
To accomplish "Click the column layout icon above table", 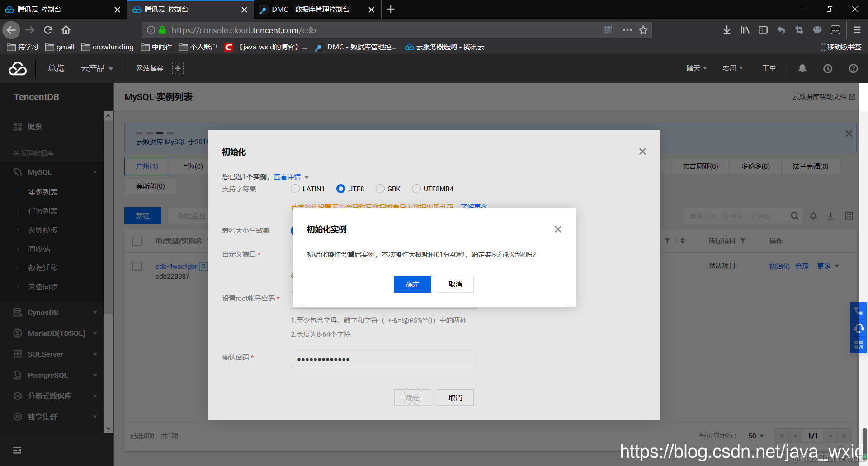I will point(849,216).
